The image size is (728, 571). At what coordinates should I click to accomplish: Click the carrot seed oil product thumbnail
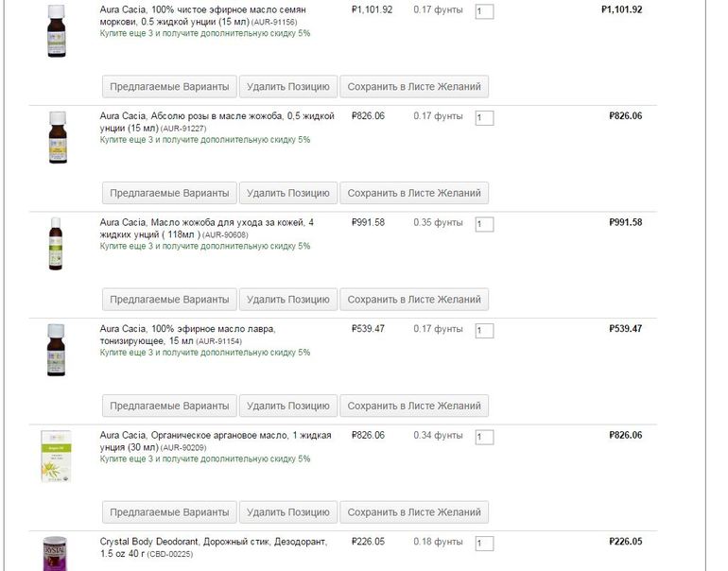pyautogui.click(x=56, y=31)
